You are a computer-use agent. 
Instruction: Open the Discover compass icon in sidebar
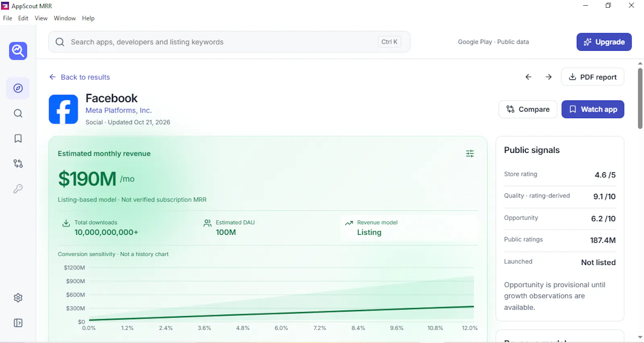point(18,88)
